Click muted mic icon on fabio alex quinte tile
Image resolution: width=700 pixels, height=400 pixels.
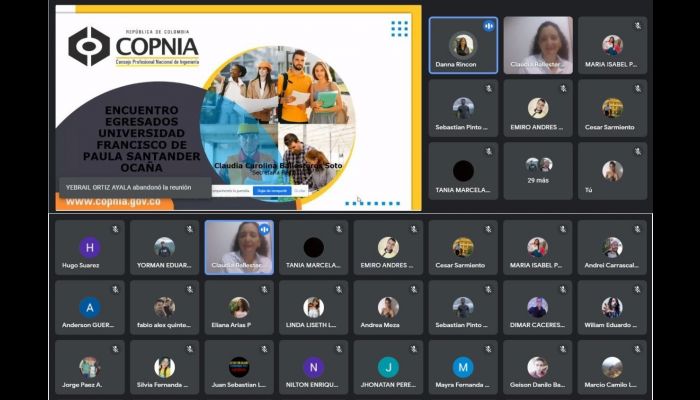click(x=190, y=290)
